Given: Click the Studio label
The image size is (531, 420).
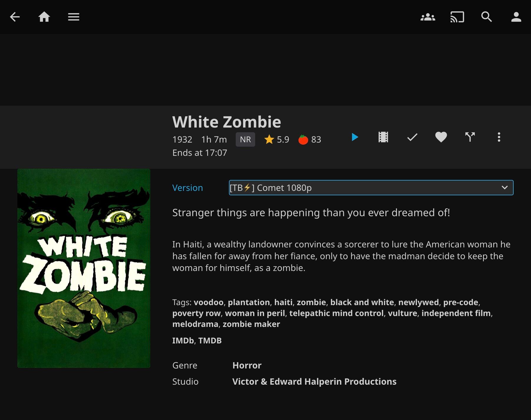Looking at the screenshot, I should pyautogui.click(x=185, y=381).
